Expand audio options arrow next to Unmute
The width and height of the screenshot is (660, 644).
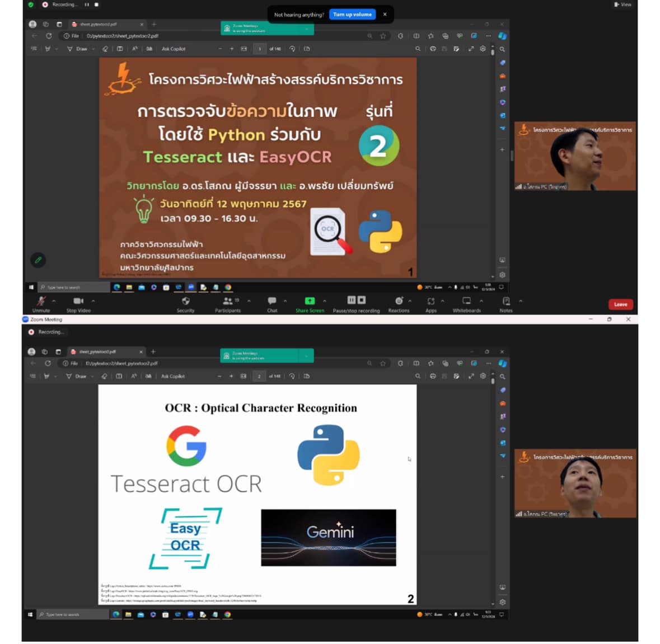[53, 301]
